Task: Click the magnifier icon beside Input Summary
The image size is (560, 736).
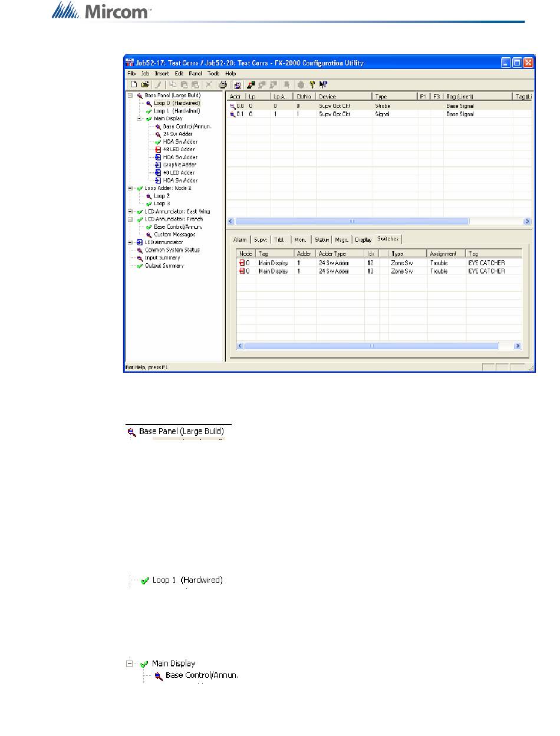Action: [140, 258]
